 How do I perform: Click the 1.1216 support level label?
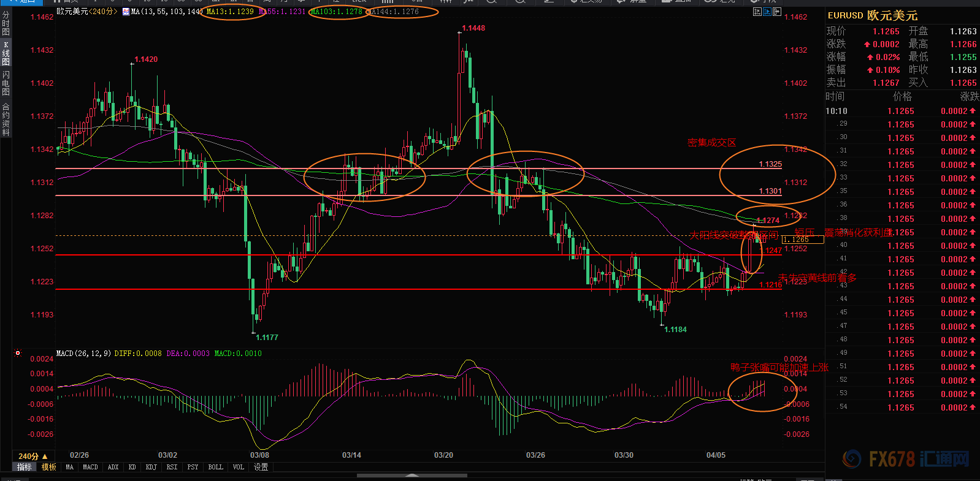pyautogui.click(x=770, y=285)
